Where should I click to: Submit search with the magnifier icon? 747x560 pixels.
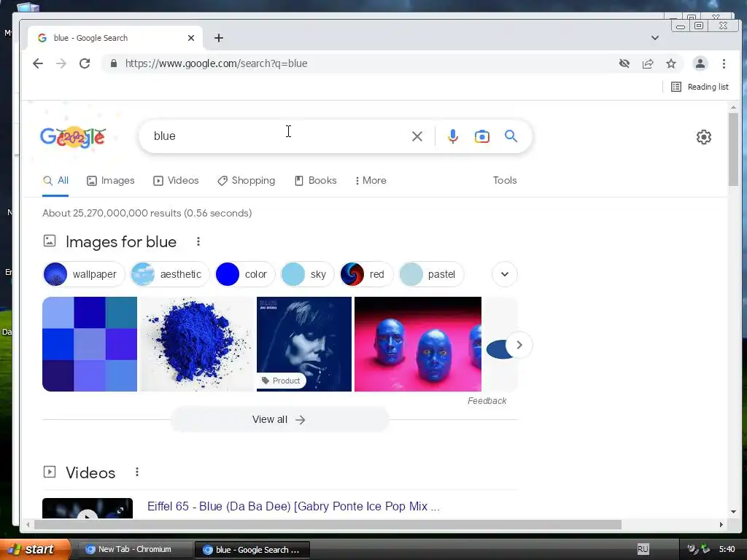pyautogui.click(x=511, y=136)
